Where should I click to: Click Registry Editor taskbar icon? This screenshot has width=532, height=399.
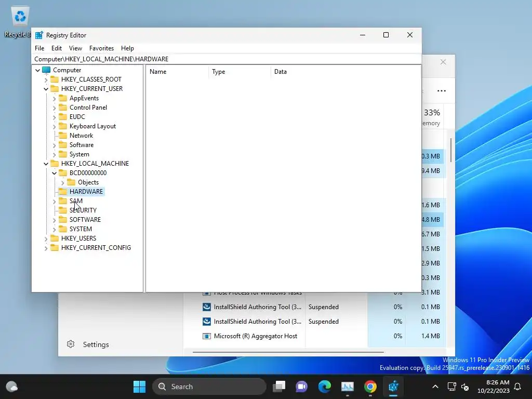[393, 387]
